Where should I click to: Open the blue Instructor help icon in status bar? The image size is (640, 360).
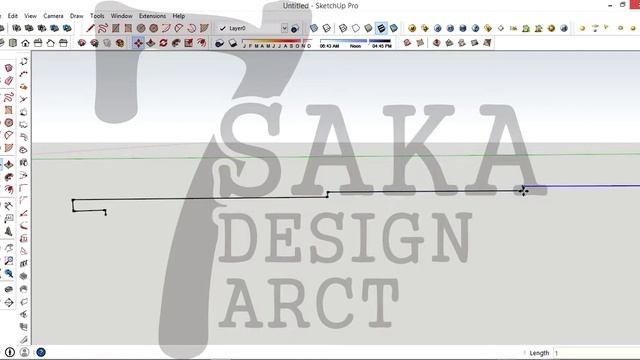click(x=41, y=352)
